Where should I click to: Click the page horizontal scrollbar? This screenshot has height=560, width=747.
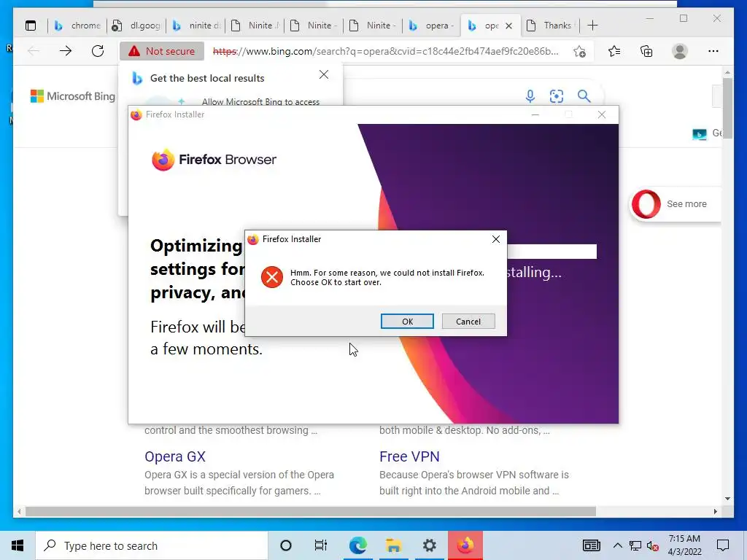point(311,511)
